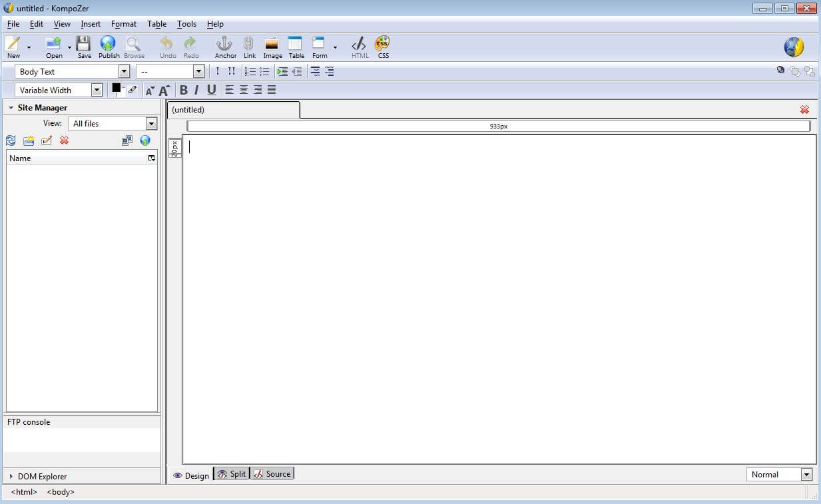
Task: Toggle Underline formatting
Action: (212, 90)
